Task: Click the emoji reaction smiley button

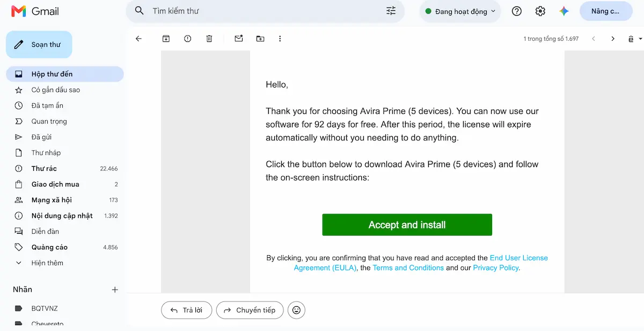Action: click(x=296, y=310)
